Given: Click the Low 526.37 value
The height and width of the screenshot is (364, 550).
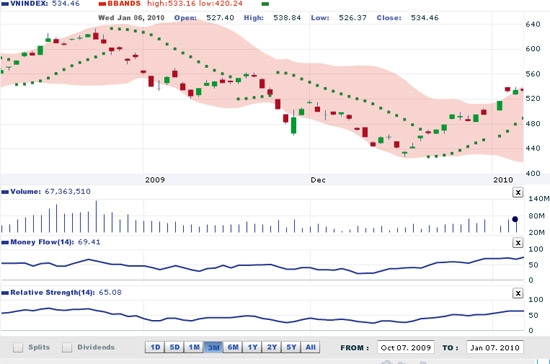Looking at the screenshot, I should [353, 18].
